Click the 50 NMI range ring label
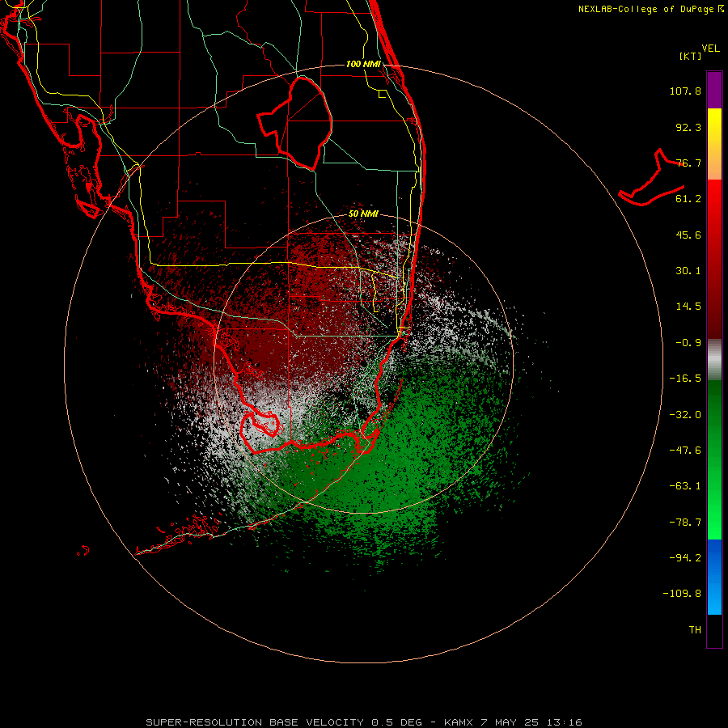This screenshot has height=728, width=728. click(363, 214)
